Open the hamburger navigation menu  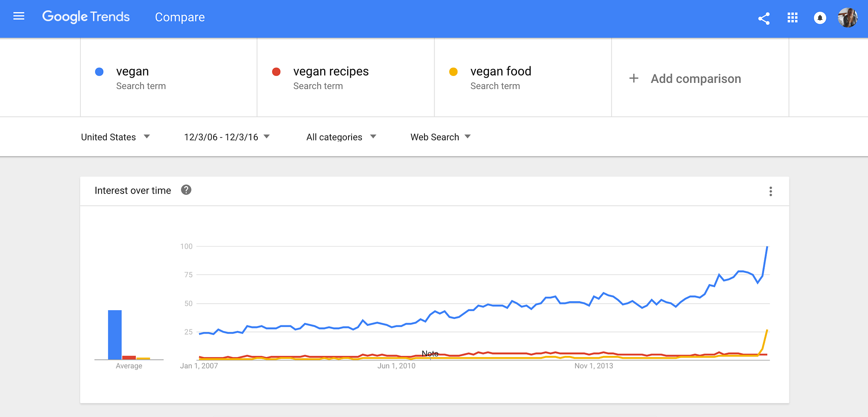click(x=19, y=16)
